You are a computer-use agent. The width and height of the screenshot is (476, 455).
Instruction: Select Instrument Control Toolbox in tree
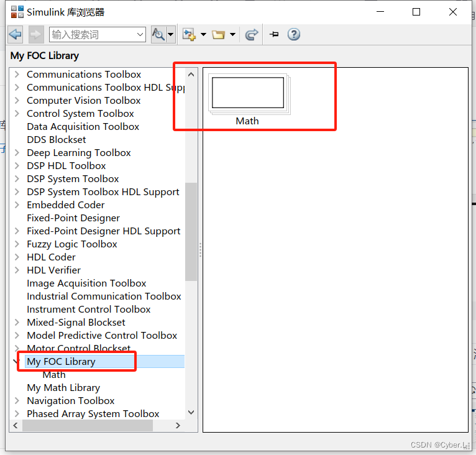[89, 309]
